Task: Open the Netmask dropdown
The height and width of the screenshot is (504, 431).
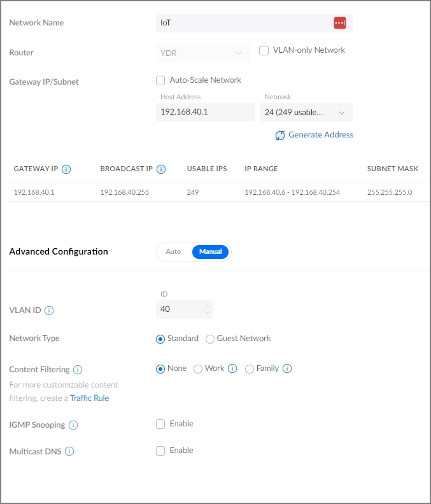Action: coord(306,113)
